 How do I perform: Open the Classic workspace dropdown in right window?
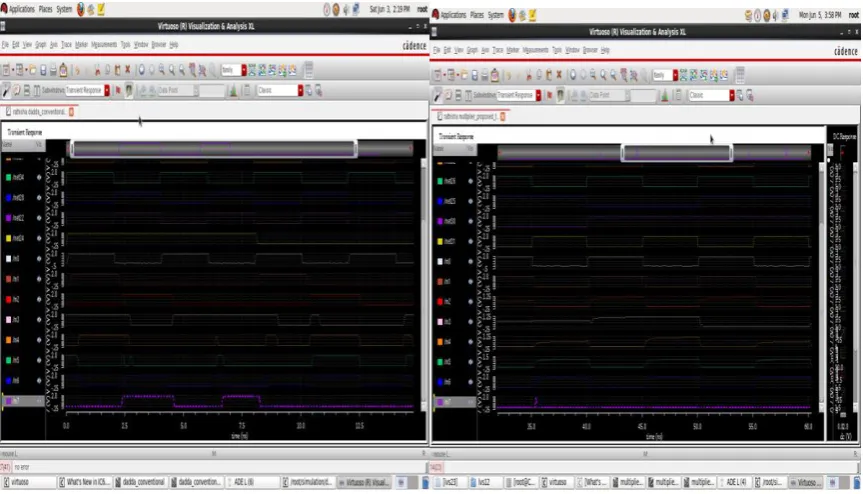[732, 95]
